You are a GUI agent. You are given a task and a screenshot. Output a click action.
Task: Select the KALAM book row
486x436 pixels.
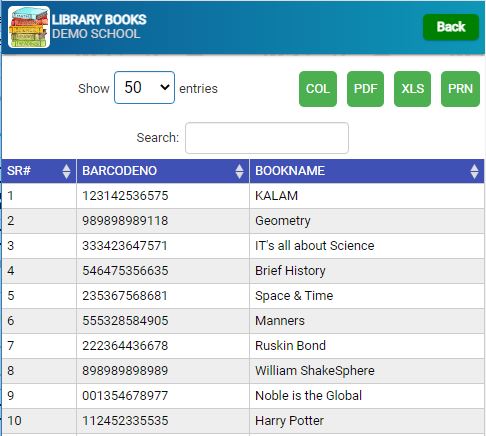coord(243,196)
